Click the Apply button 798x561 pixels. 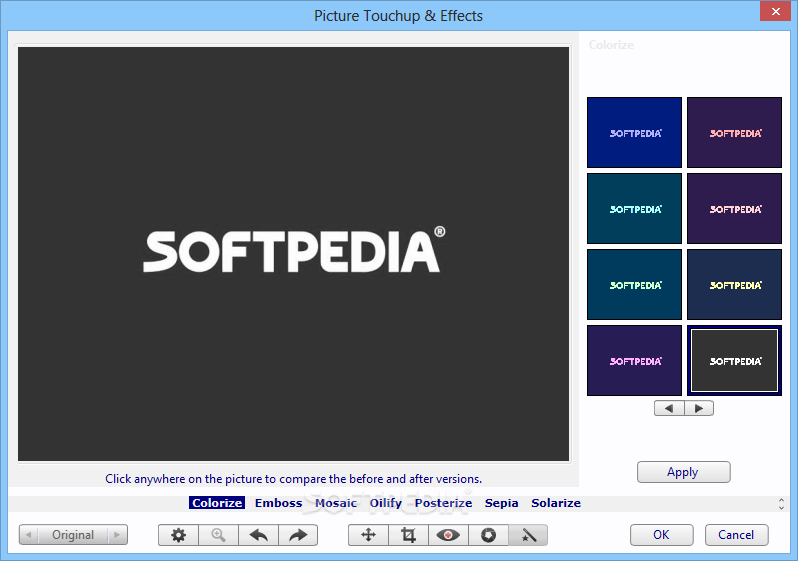[x=683, y=472]
